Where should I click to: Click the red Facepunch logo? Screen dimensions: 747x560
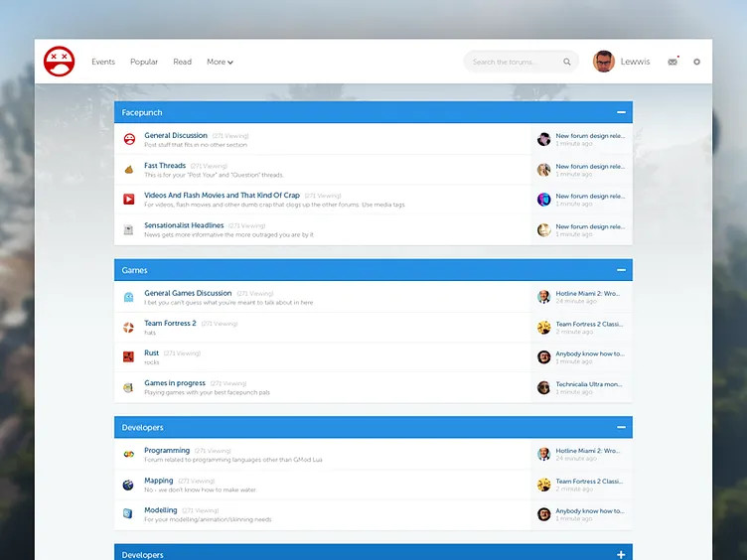[59, 62]
